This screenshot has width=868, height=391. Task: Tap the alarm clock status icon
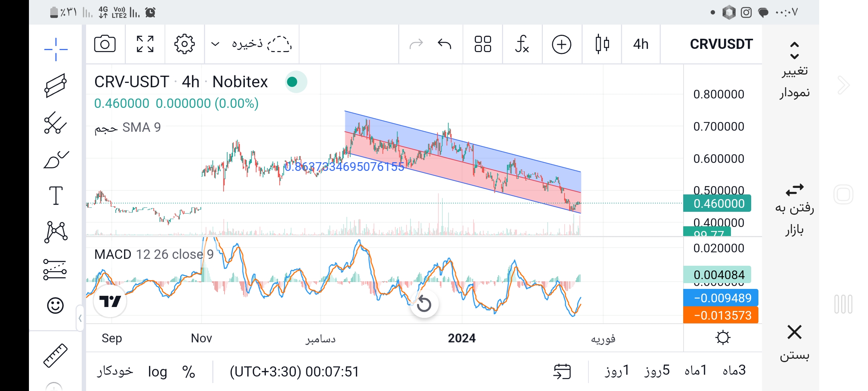[150, 13]
